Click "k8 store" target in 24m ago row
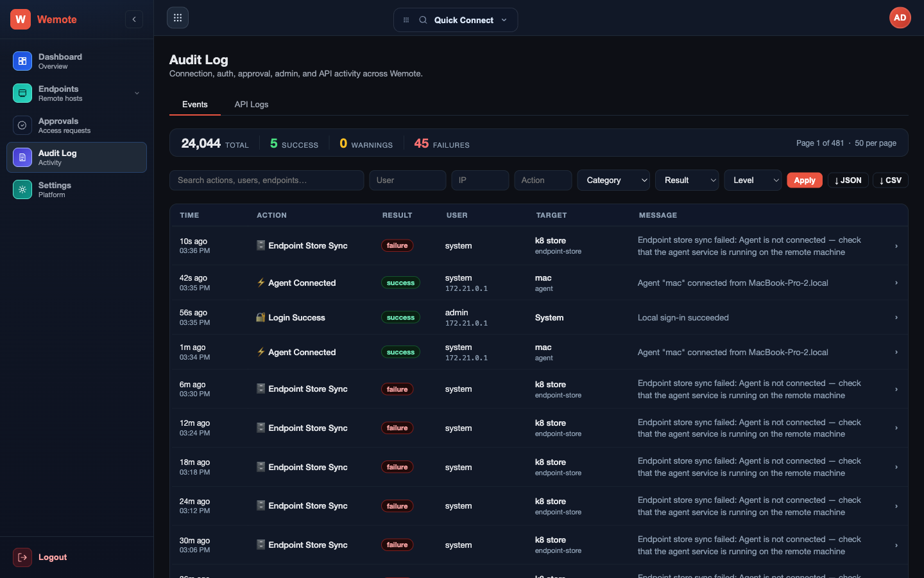924x578 pixels. [x=551, y=501]
